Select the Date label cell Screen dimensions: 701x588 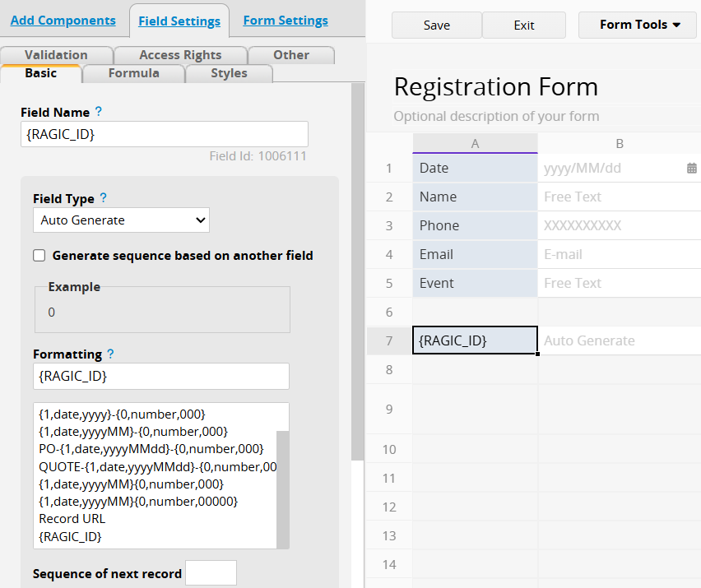pos(475,168)
